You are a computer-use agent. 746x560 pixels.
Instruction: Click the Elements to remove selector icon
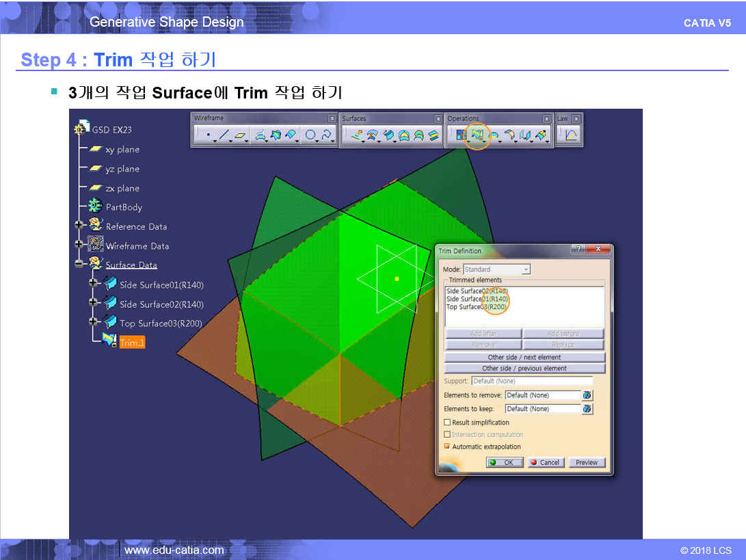click(x=587, y=395)
